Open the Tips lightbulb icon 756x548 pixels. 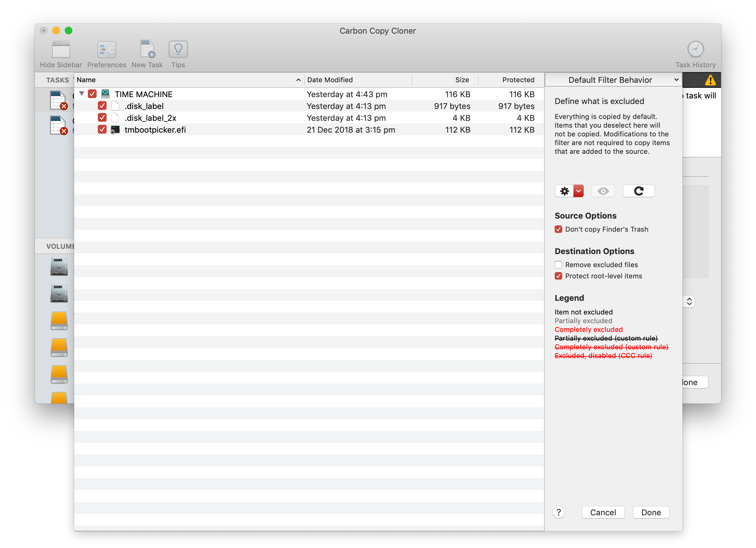(178, 50)
